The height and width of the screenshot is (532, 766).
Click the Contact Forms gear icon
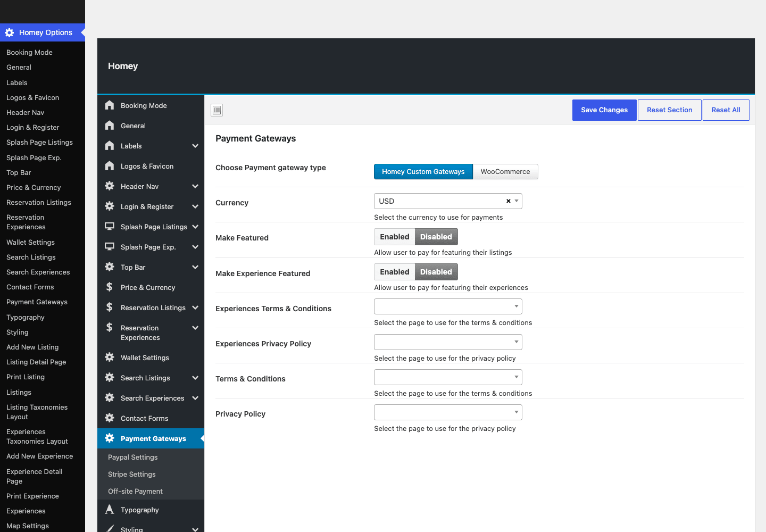coord(110,418)
